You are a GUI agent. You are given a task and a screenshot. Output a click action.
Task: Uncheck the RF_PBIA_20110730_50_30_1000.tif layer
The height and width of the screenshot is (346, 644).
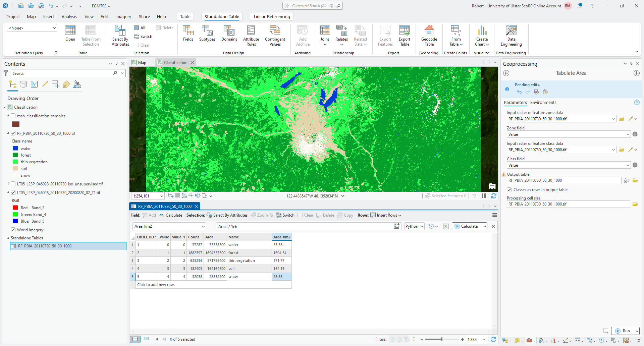[x=13, y=133]
